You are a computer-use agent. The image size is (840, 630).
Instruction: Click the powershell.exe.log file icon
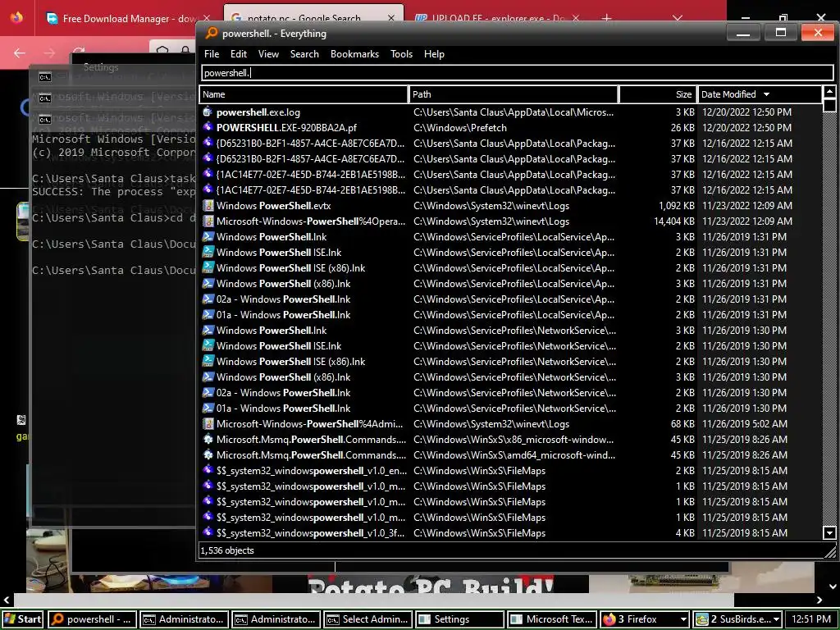pos(208,112)
